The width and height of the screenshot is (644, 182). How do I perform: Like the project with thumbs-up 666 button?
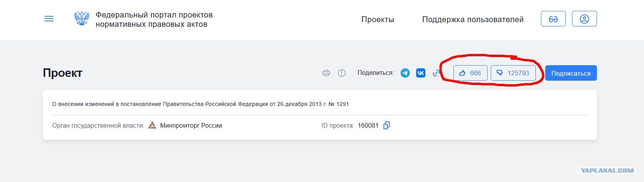point(471,73)
